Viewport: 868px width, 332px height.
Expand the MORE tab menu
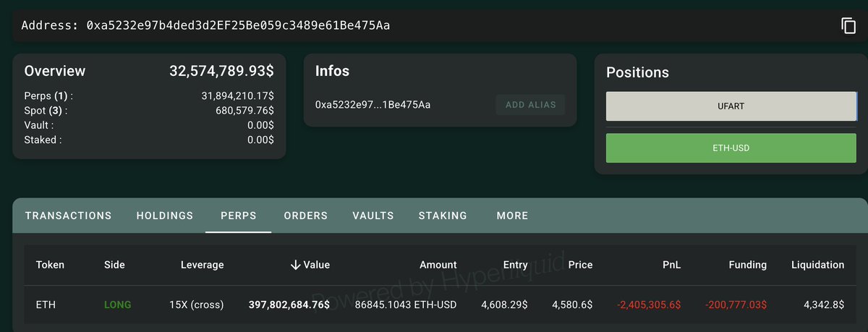point(512,216)
